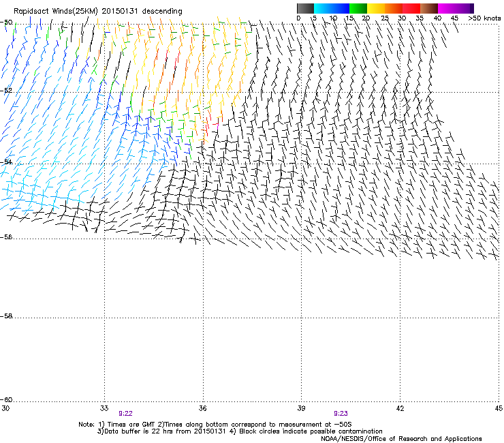Click the '33' longitude axis label

104,408
